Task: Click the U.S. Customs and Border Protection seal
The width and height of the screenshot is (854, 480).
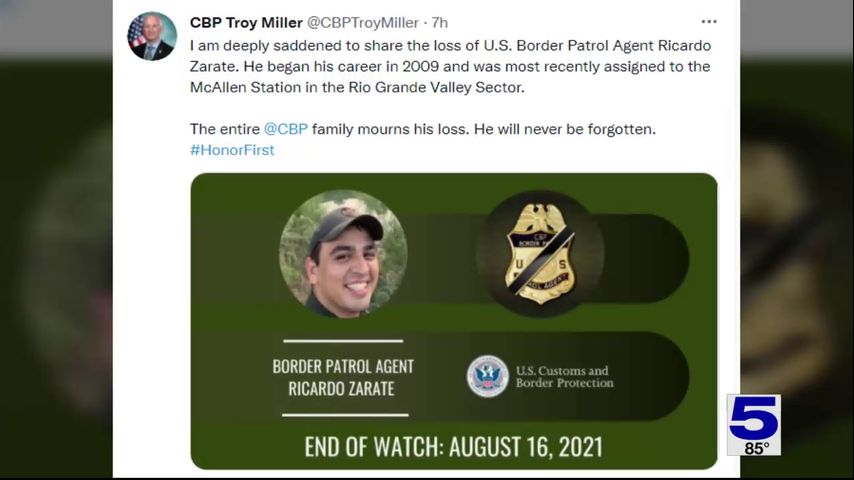Action: pos(488,376)
